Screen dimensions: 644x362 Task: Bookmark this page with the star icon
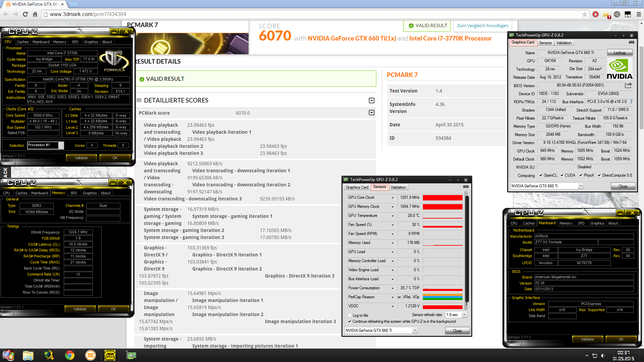tap(585, 14)
